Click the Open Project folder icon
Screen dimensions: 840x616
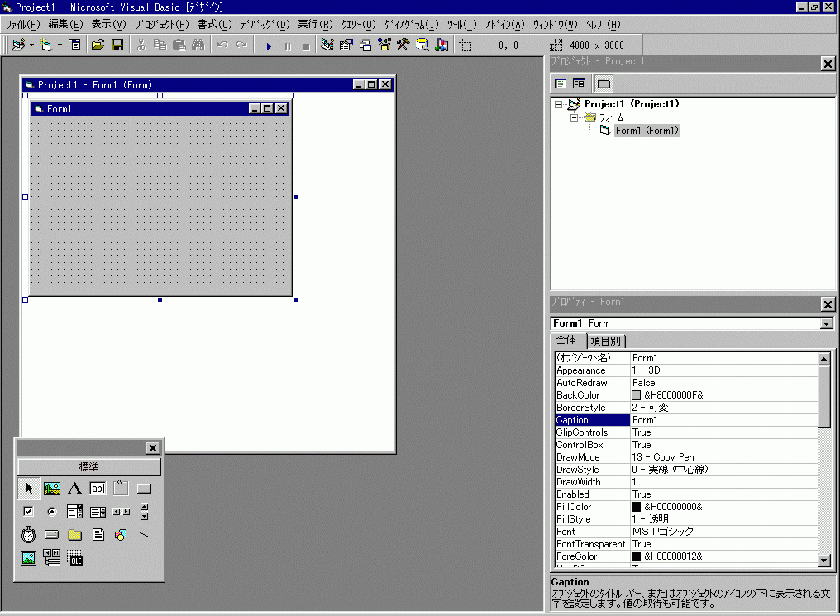[98, 45]
